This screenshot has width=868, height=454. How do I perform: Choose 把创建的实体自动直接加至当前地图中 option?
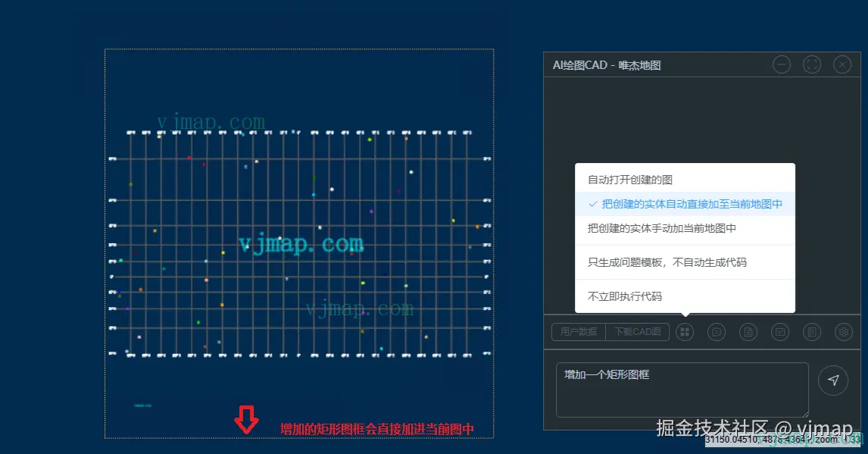685,204
